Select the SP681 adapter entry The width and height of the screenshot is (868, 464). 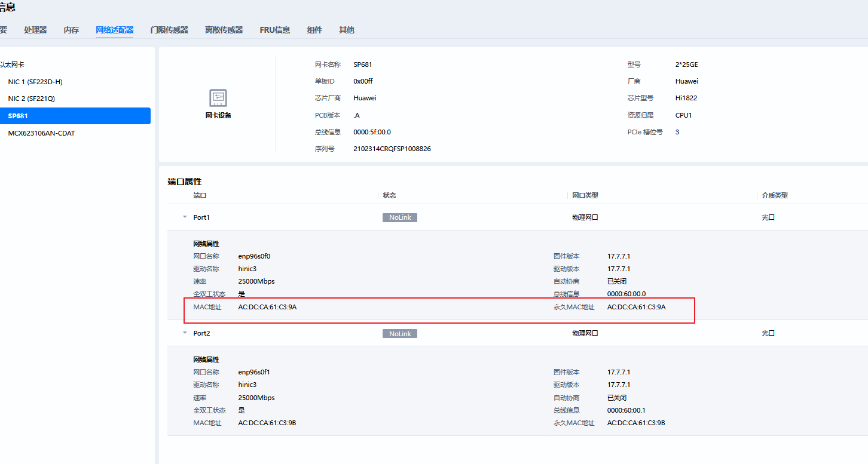click(x=75, y=116)
